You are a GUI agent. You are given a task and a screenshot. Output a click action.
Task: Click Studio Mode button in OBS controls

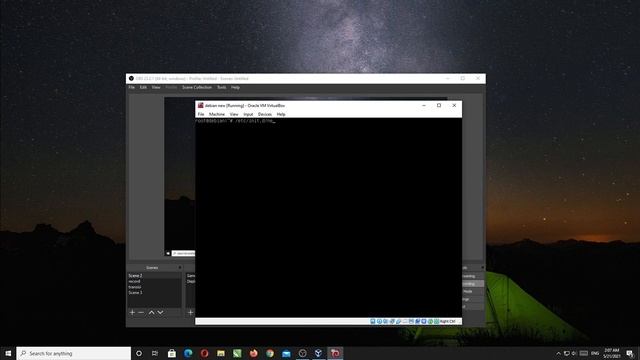point(473,291)
